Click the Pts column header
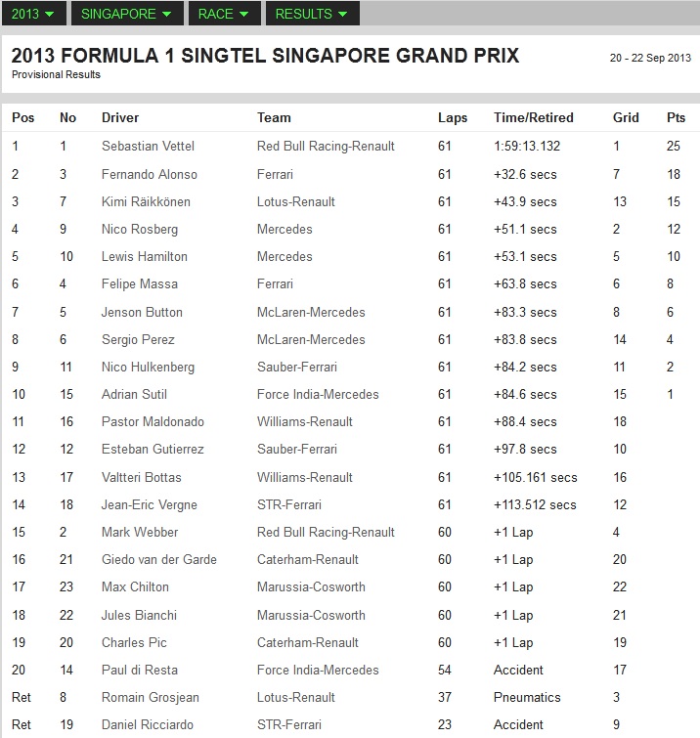Image resolution: width=700 pixels, height=738 pixels. click(676, 117)
